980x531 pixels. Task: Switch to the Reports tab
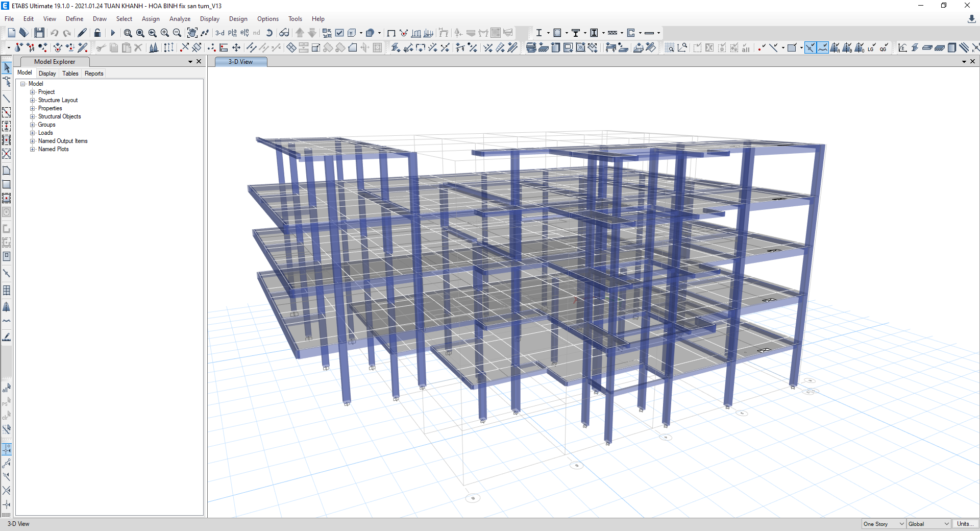click(94, 74)
